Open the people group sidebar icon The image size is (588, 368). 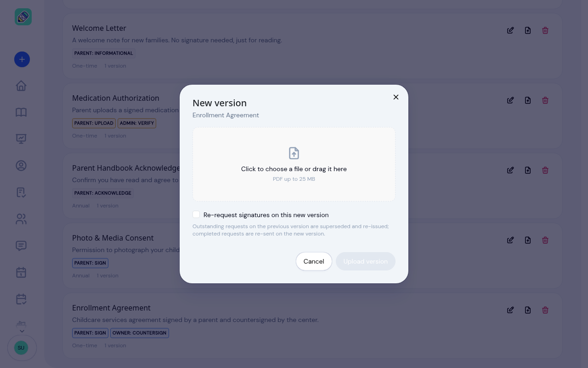pos(21,219)
